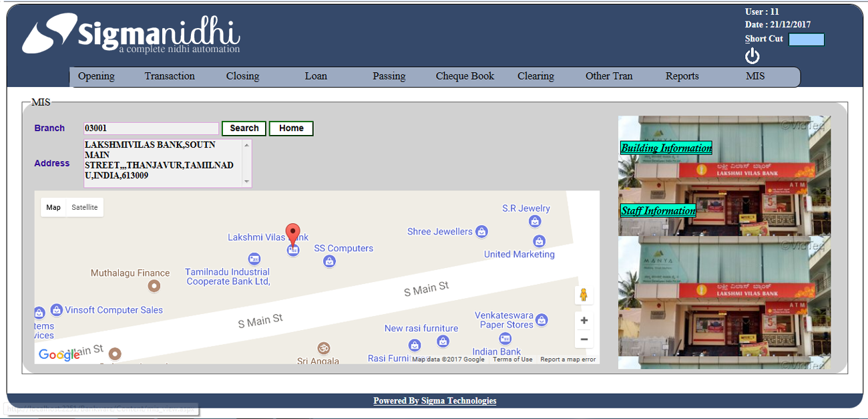Open the Cheque Book menu
868x419 pixels.
click(465, 76)
